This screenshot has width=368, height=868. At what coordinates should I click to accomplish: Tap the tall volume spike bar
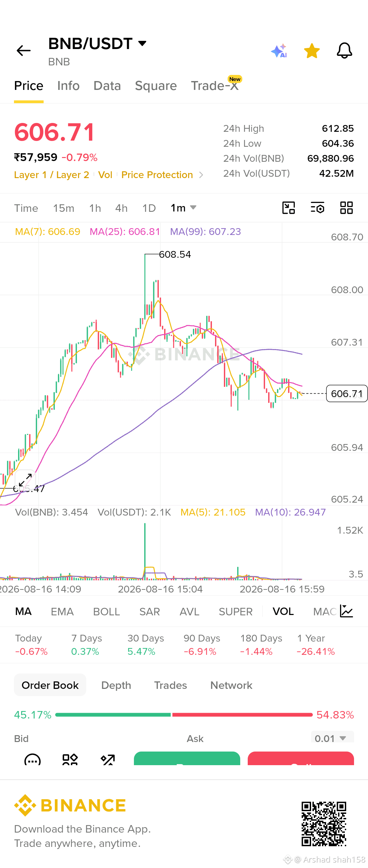[145, 551]
